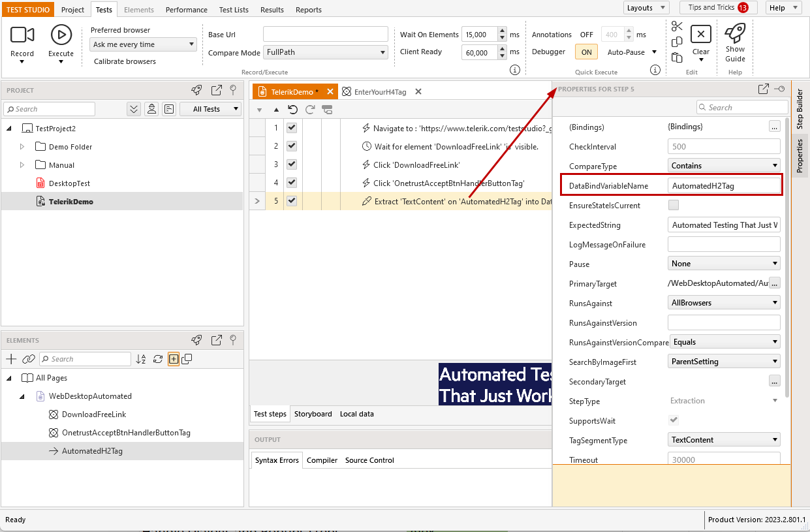This screenshot has width=810, height=532.
Task: Uncheck the step 2 enabled checkbox
Action: [x=292, y=146]
